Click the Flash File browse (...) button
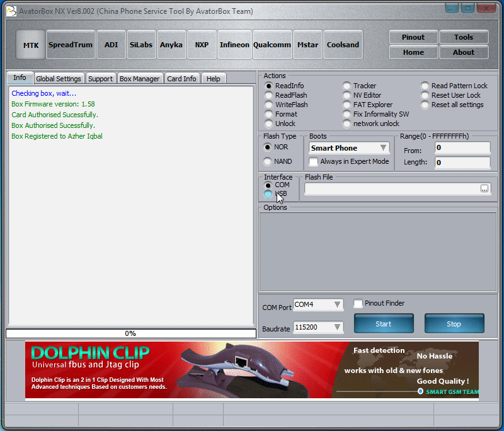 tap(484, 188)
